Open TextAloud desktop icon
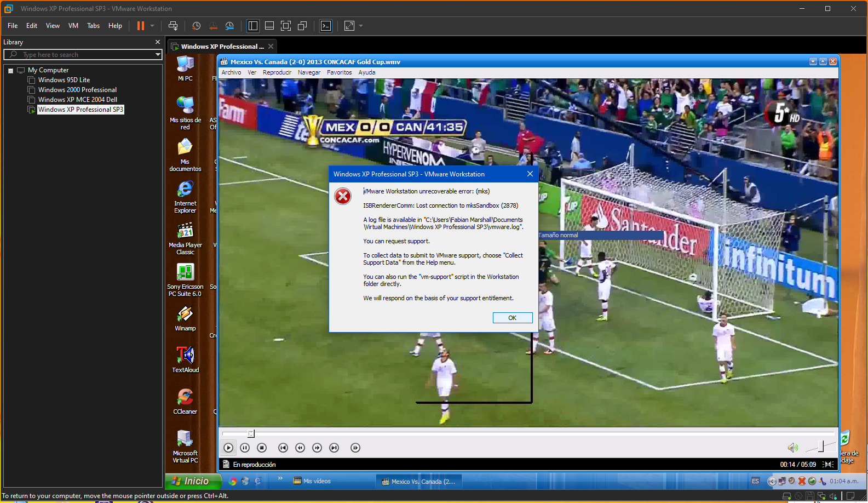The width and height of the screenshot is (868, 503). pyautogui.click(x=185, y=361)
